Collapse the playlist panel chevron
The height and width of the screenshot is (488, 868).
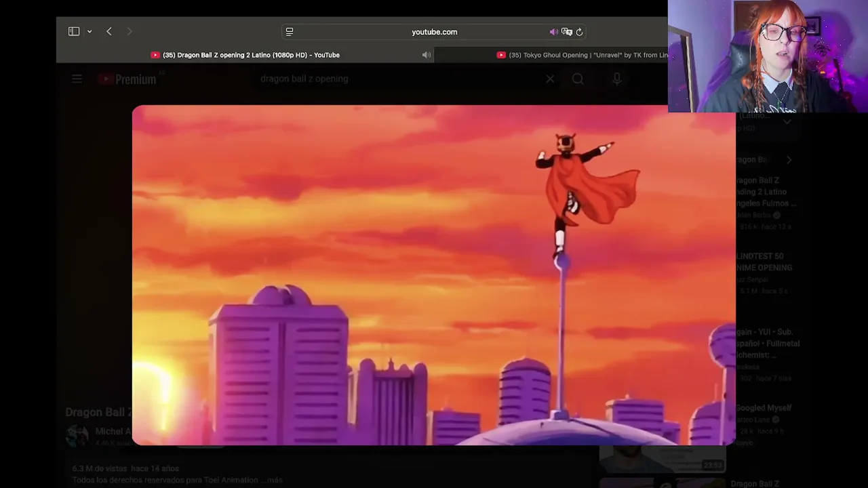pos(787,123)
